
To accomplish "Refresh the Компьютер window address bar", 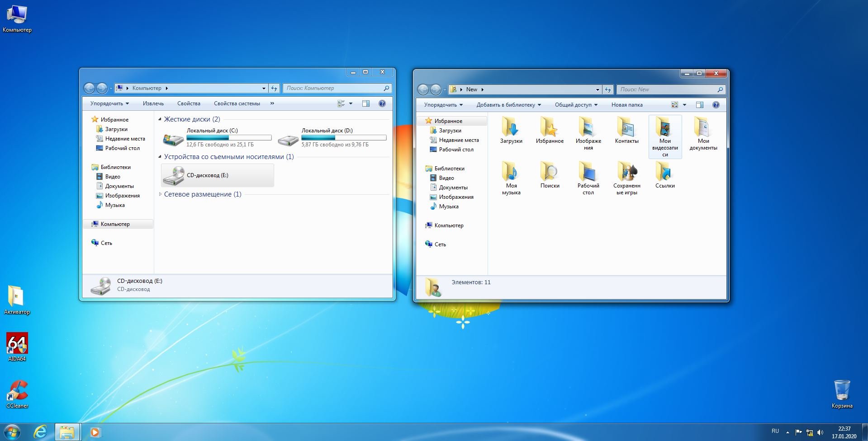I will 274,88.
